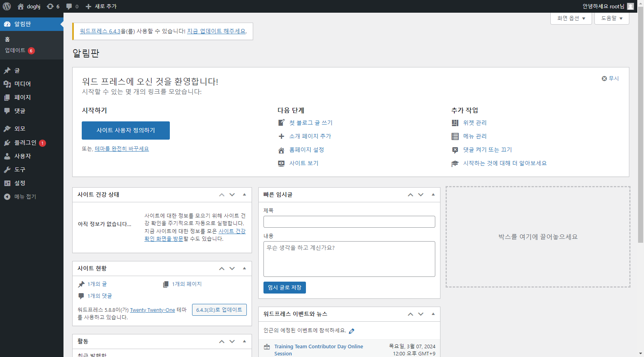Click the graduation cap learn more icon
The width and height of the screenshot is (644, 357).
(455, 164)
